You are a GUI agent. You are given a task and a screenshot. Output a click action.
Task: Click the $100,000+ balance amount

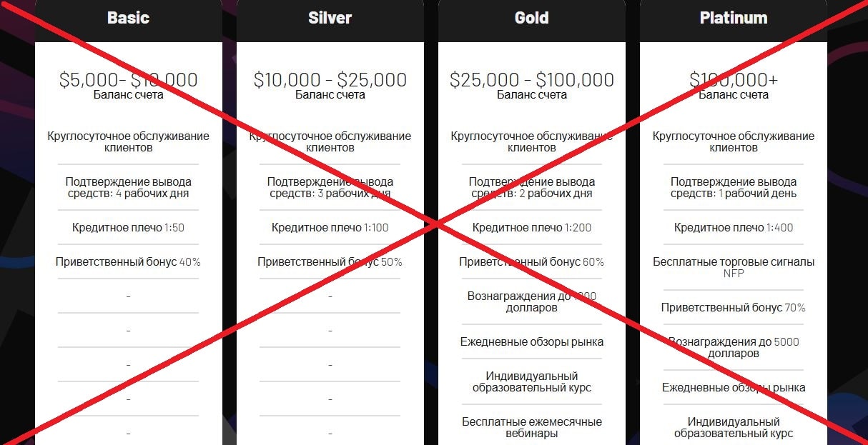click(733, 79)
